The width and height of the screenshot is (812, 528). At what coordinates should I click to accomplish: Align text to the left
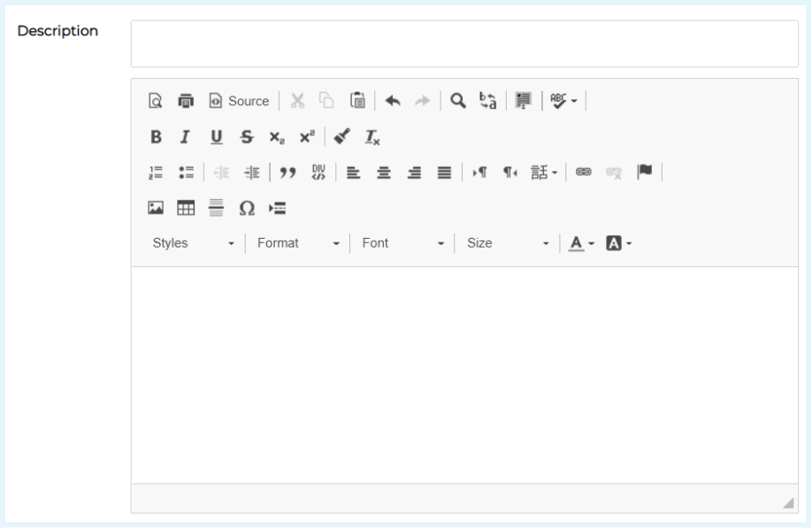353,172
